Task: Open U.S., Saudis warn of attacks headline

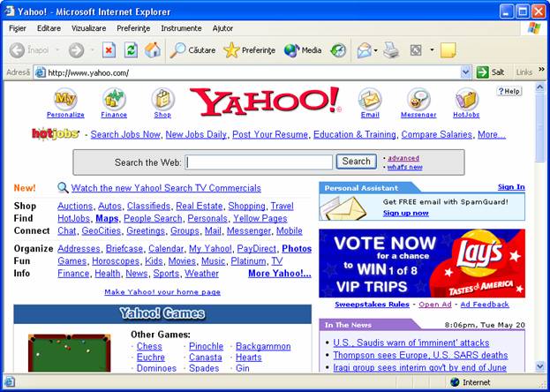Action: click(x=411, y=343)
